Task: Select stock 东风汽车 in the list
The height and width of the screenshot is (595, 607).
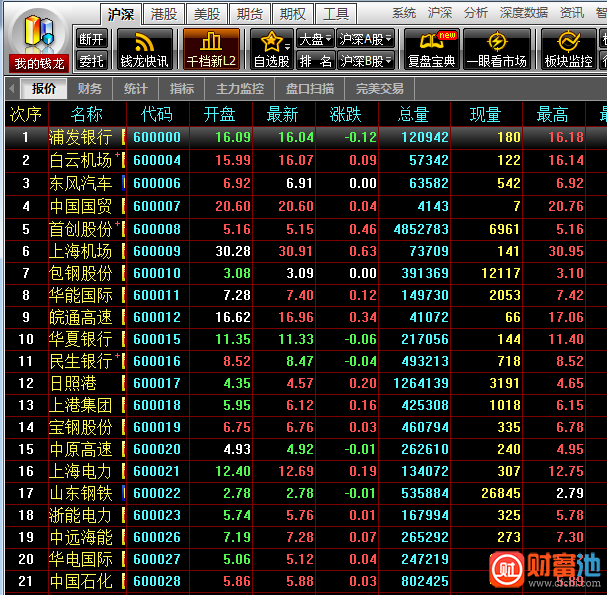Action: click(x=81, y=183)
